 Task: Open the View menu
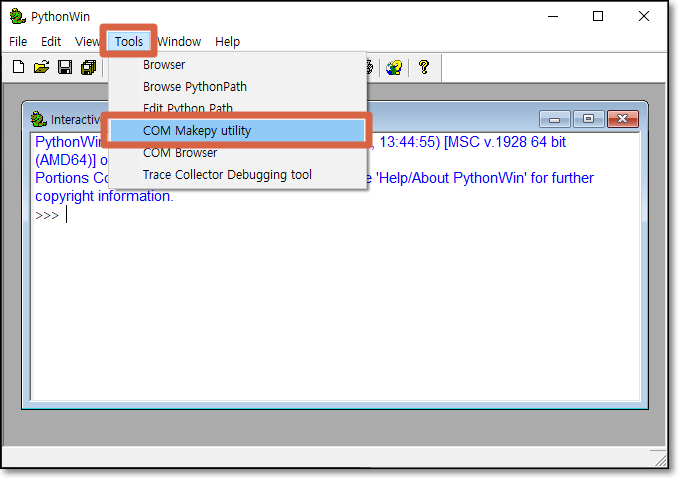(87, 42)
